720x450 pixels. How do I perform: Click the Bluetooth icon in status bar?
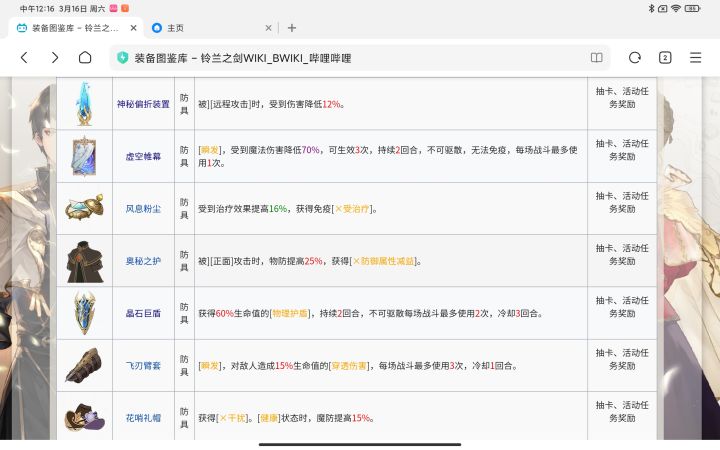click(x=651, y=8)
